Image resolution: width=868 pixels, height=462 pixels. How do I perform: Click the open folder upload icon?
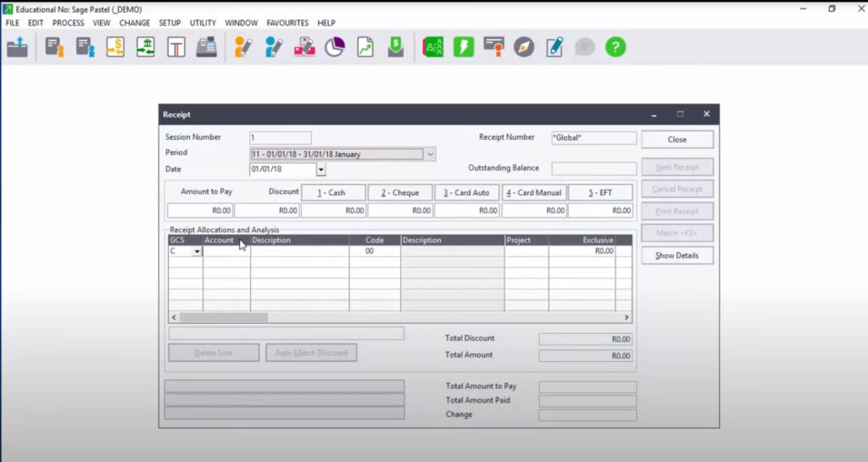[17, 47]
